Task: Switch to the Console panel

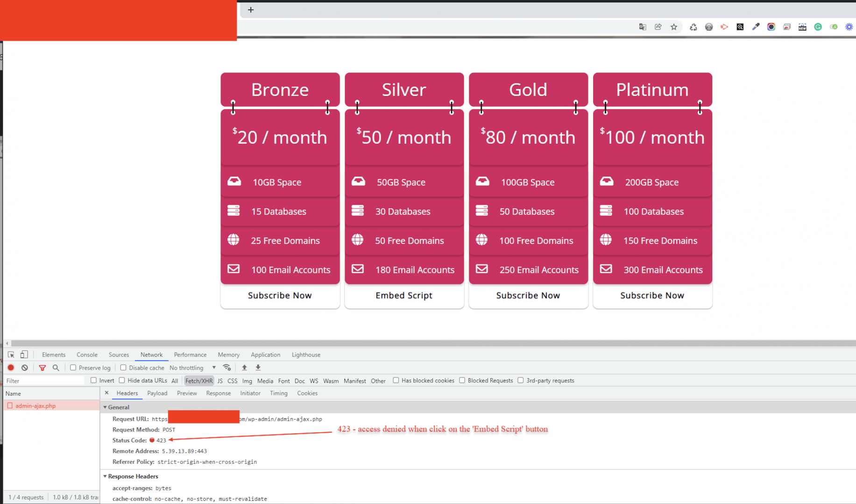Action: tap(87, 355)
